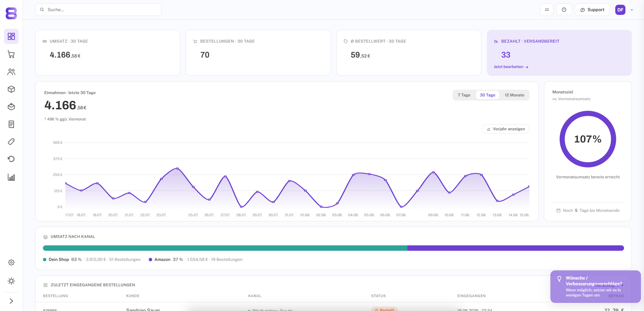Expand the sidebar with arrow chevron
644x311 pixels.
(x=11, y=301)
